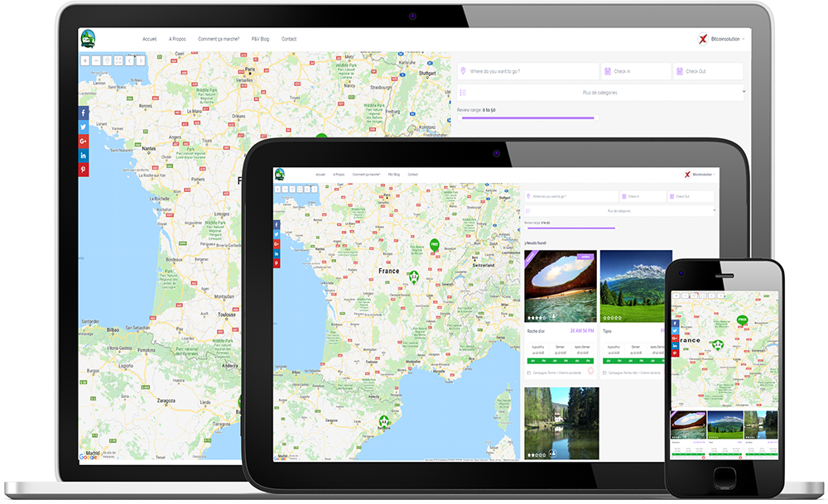Image resolution: width=828 pixels, height=504 pixels.
Task: Expand Plus de categories on the tablet
Action: pyautogui.click(x=619, y=211)
